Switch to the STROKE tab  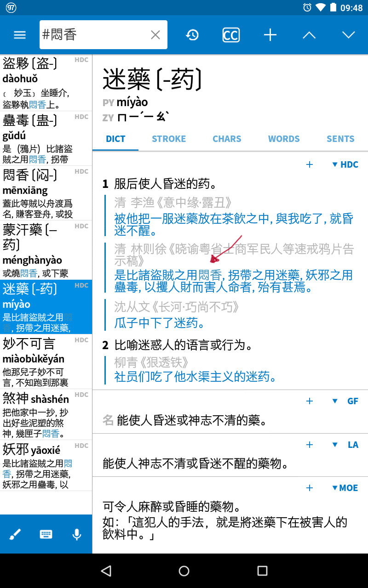pos(169,139)
